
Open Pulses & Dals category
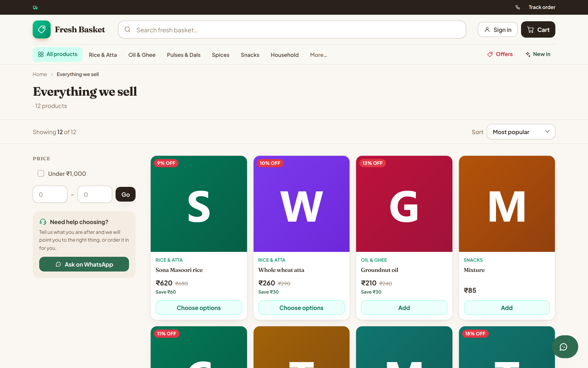pyautogui.click(x=184, y=55)
